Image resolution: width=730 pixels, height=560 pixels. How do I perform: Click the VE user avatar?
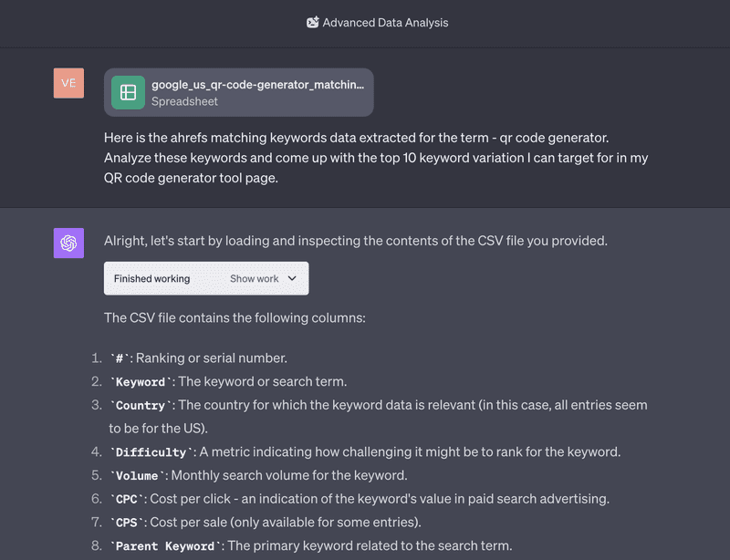click(x=69, y=83)
